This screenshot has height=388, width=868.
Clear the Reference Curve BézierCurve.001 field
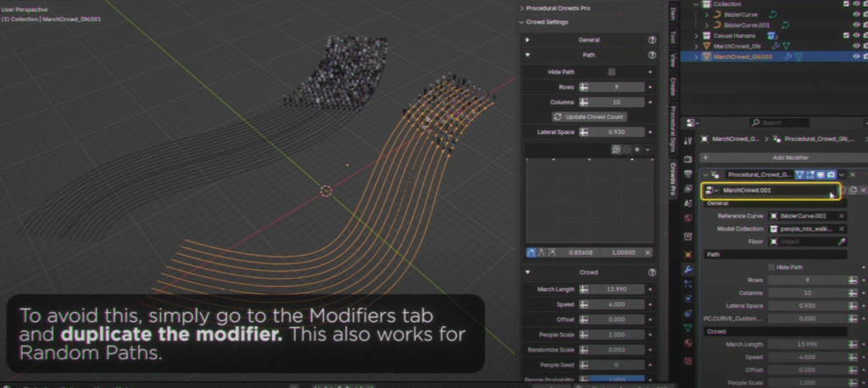coord(842,216)
